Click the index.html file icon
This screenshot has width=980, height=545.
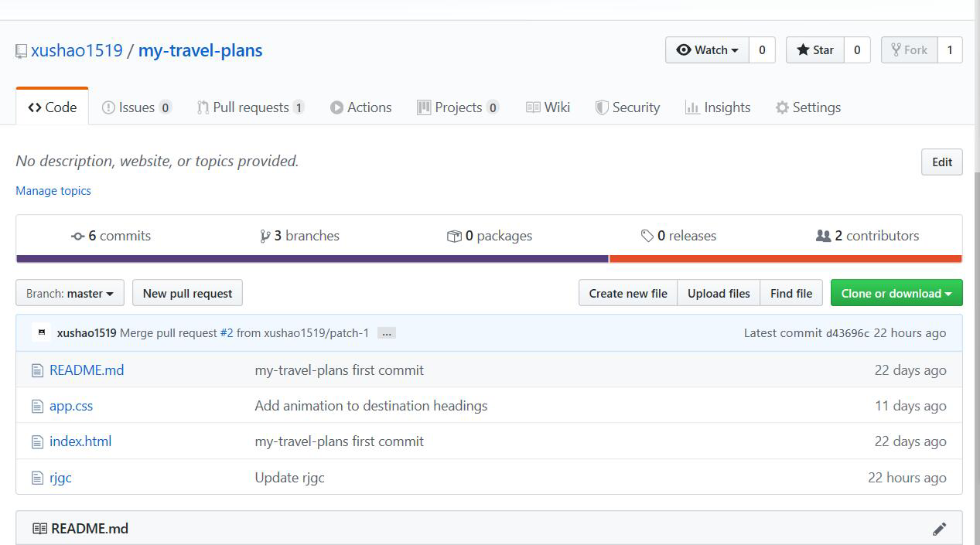point(37,441)
